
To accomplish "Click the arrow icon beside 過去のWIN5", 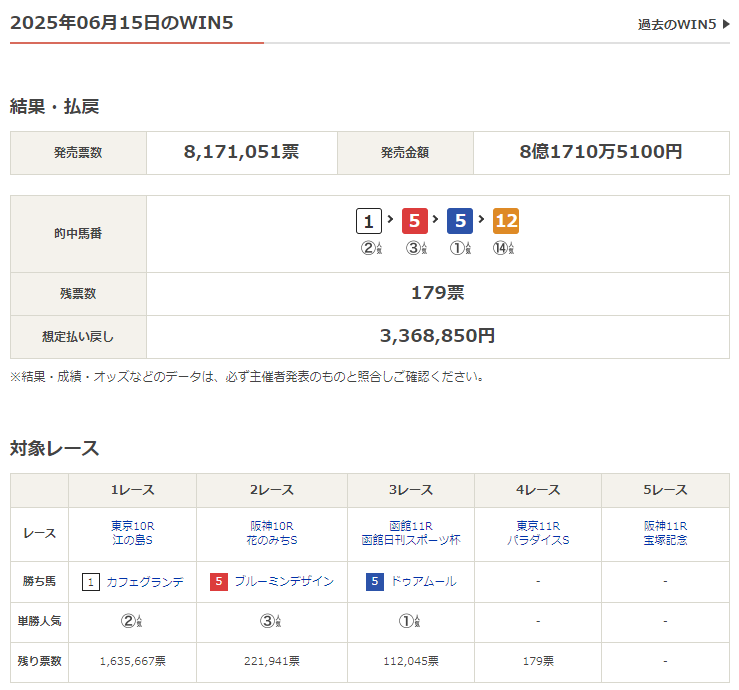I will coord(726,24).
